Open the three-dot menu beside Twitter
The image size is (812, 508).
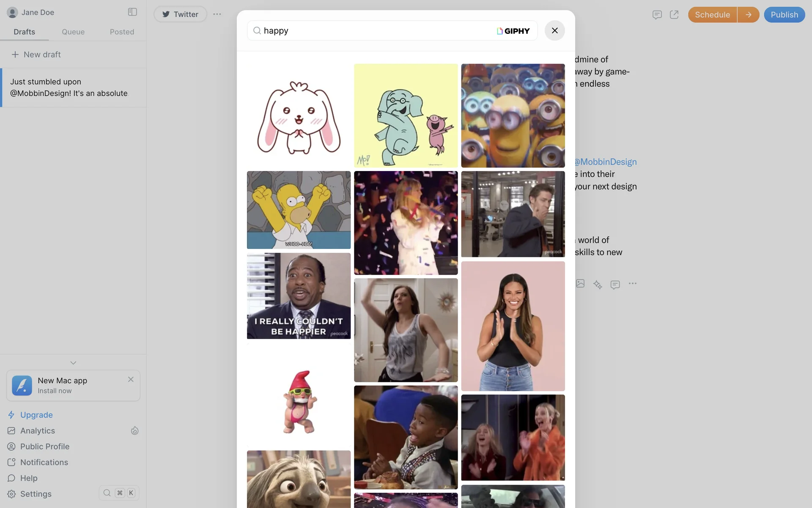(217, 14)
